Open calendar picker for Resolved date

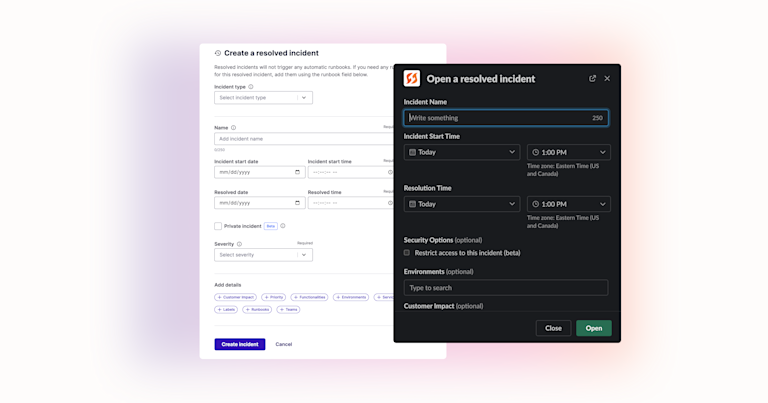click(x=297, y=203)
